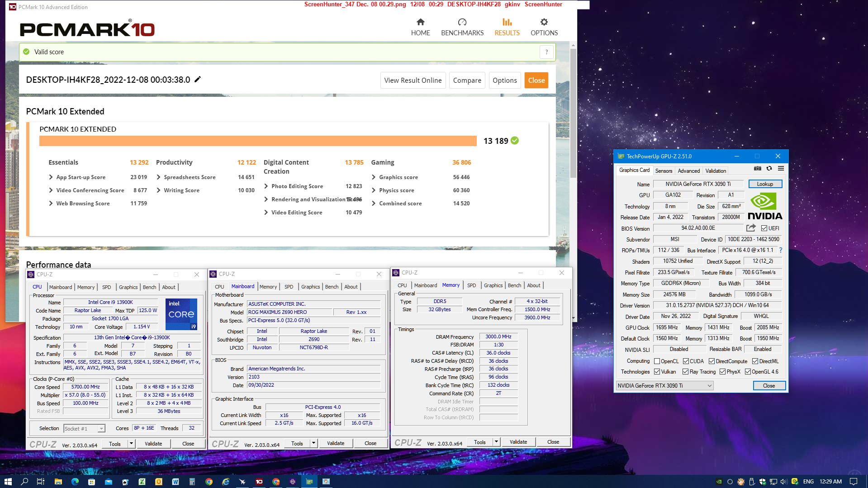Toggle the UEFI checkbox in GPU-Z

(764, 228)
